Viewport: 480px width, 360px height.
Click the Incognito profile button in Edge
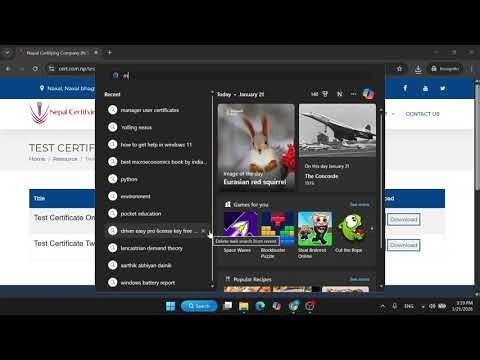pyautogui.click(x=445, y=69)
